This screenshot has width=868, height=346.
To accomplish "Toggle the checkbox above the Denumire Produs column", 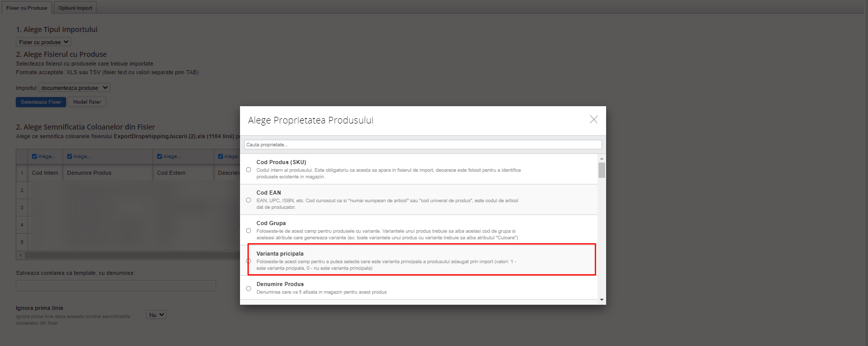I will click(x=70, y=156).
